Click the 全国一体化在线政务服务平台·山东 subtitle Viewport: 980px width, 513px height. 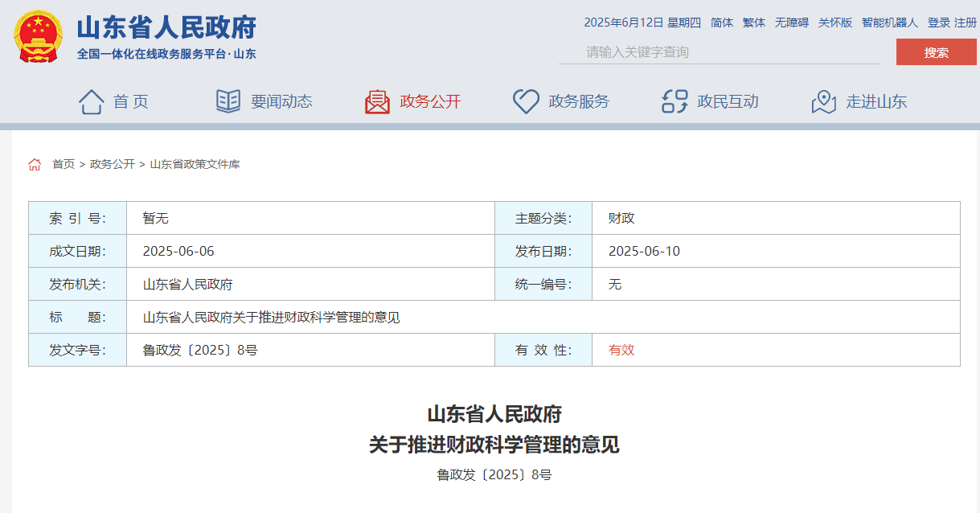point(166,54)
